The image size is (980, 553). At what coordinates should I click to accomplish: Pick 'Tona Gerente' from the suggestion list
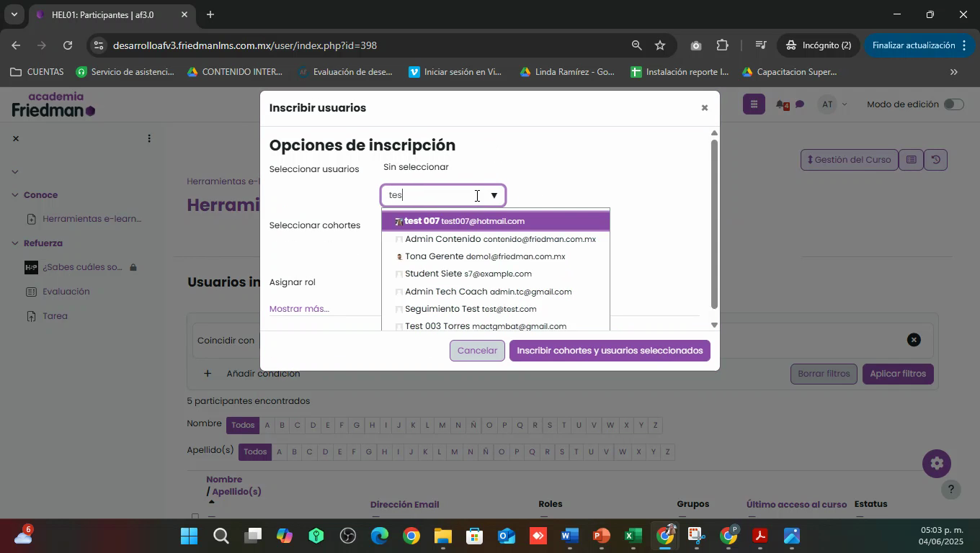tap(496, 256)
